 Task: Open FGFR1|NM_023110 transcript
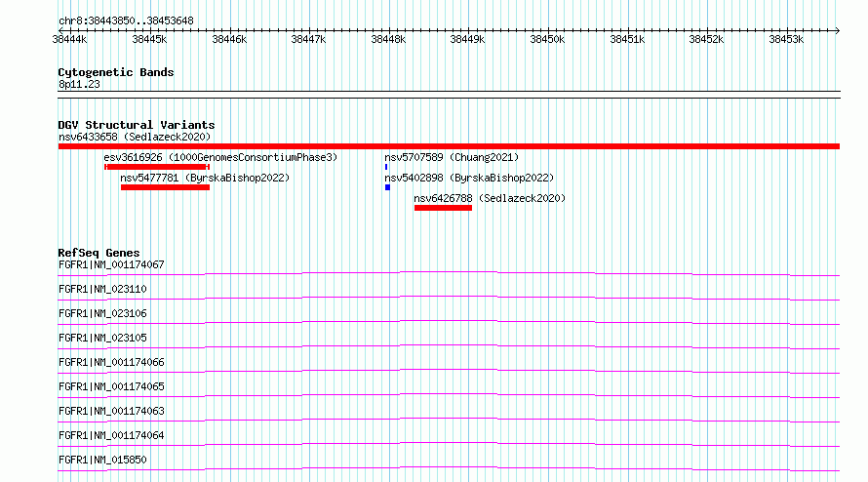[102, 289]
